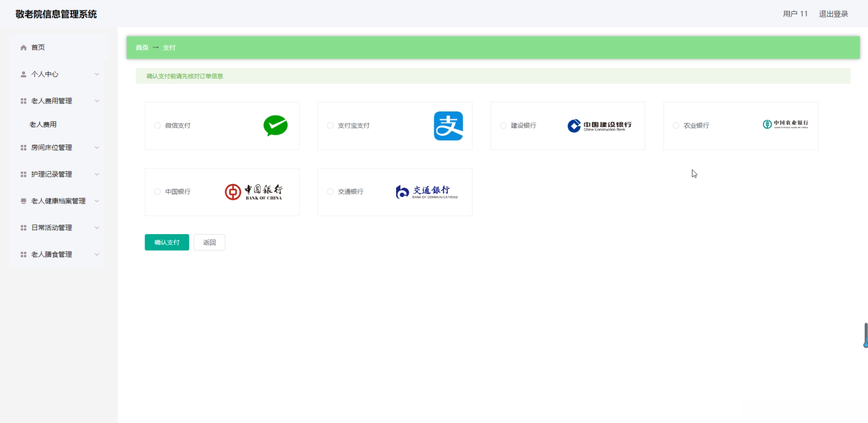Go to 首页 via the breadcrumb

point(142,47)
